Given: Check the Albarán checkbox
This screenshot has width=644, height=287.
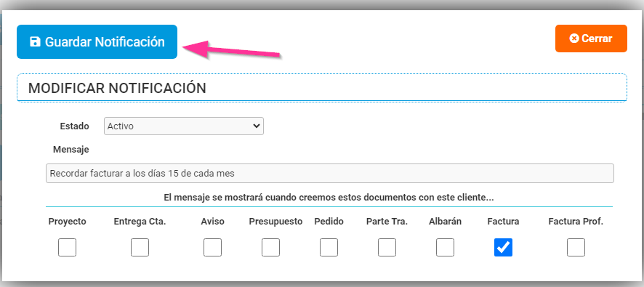Looking at the screenshot, I should 446,248.
